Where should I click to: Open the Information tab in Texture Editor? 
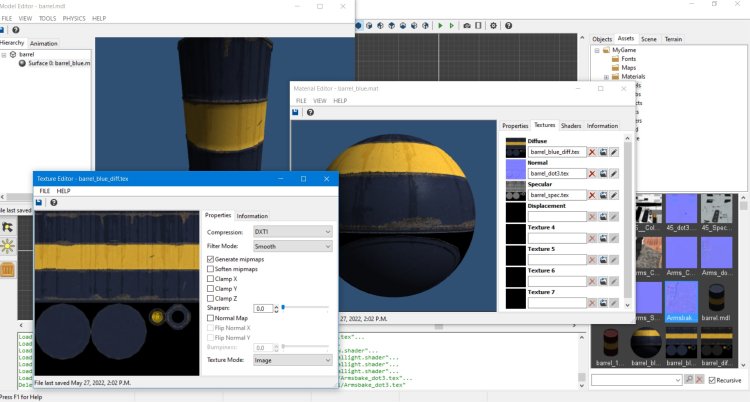click(x=251, y=216)
